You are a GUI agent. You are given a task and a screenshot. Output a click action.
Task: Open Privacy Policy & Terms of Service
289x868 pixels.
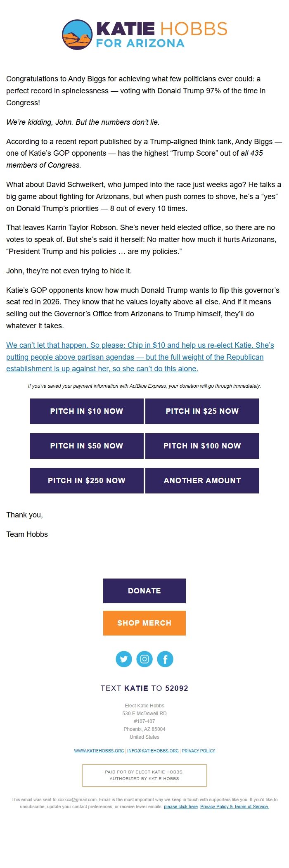point(235,806)
